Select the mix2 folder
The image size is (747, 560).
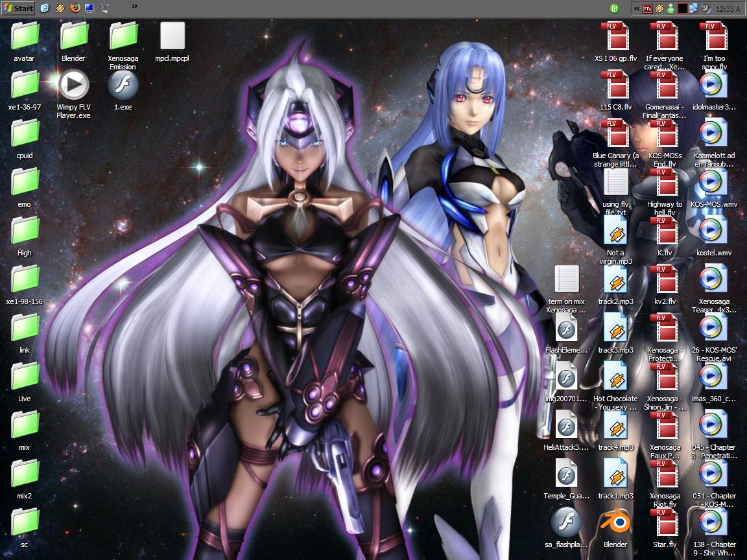pos(24,480)
